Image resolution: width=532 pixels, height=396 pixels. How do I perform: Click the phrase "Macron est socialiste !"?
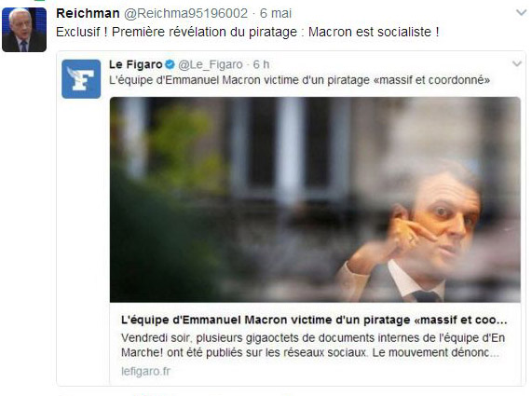(374, 32)
